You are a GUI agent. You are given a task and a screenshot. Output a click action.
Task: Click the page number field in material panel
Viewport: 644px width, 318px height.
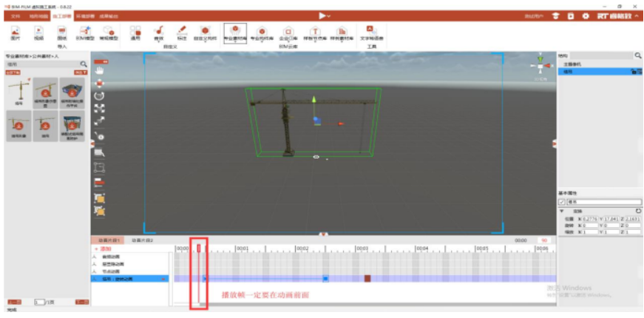pos(40,302)
